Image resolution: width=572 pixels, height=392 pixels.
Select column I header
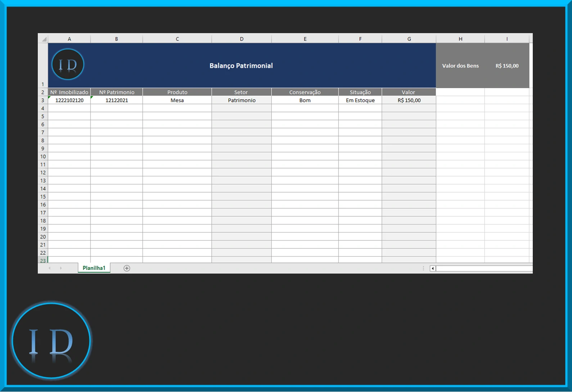[507, 39]
